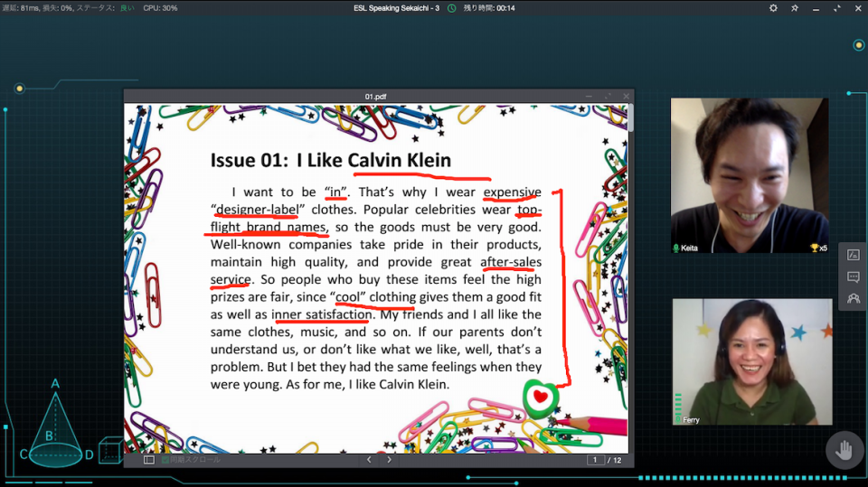Click the CPU: 30% status text
This screenshot has height=487, width=868.
160,8
